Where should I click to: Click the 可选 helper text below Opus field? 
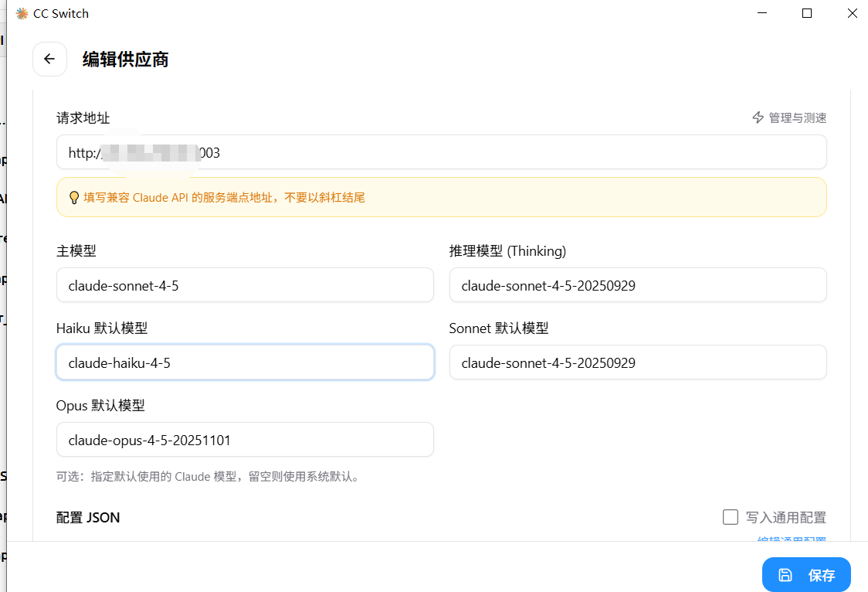(209, 476)
